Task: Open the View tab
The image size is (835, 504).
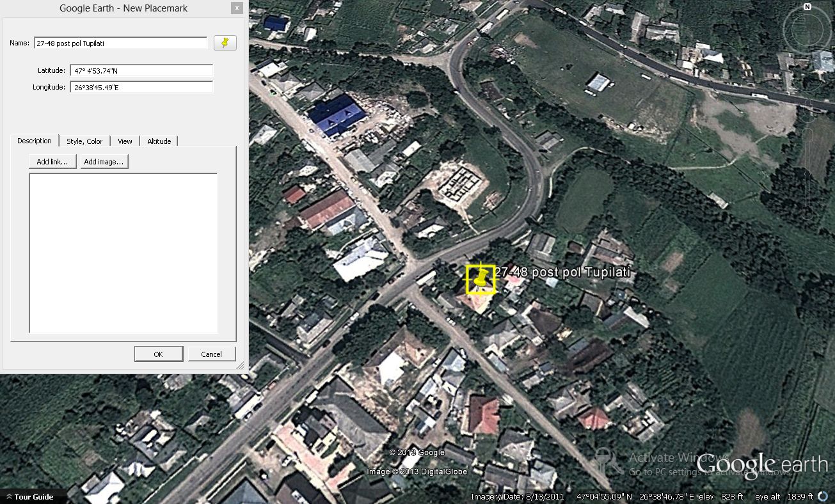Action: (125, 141)
